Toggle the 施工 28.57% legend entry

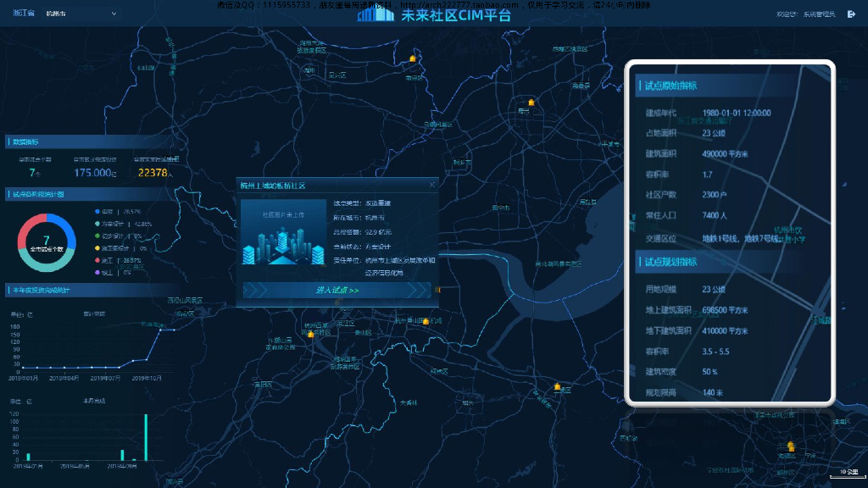tap(118, 260)
